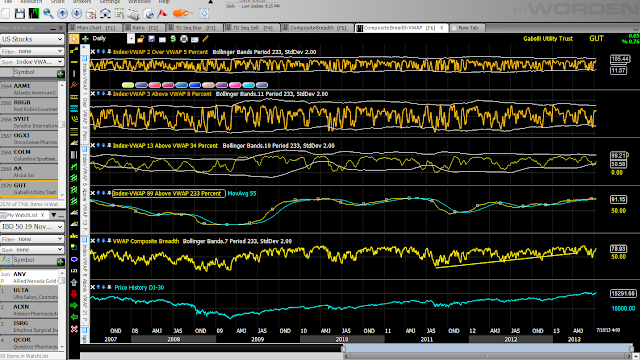Image resolution: width=640 pixels, height=360 pixels.
Task: Click the magnifying glass search icon
Action: tap(48, 13)
